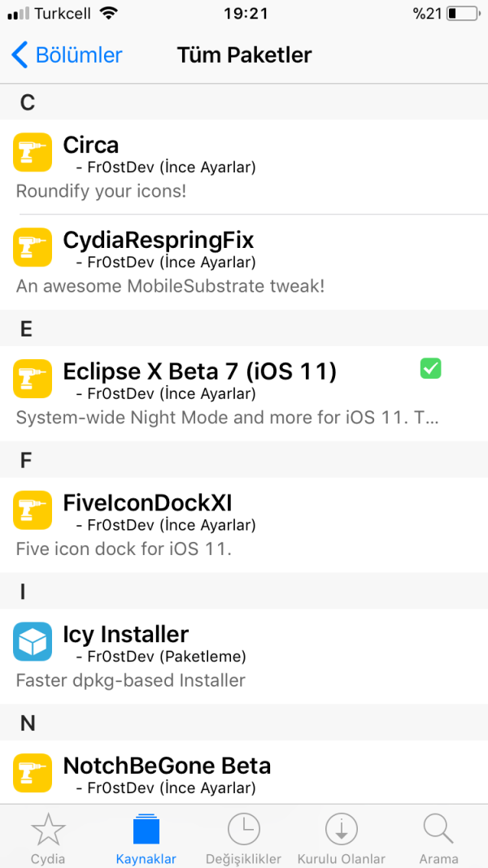
Task: Go back to Bölümler
Action: [67, 55]
